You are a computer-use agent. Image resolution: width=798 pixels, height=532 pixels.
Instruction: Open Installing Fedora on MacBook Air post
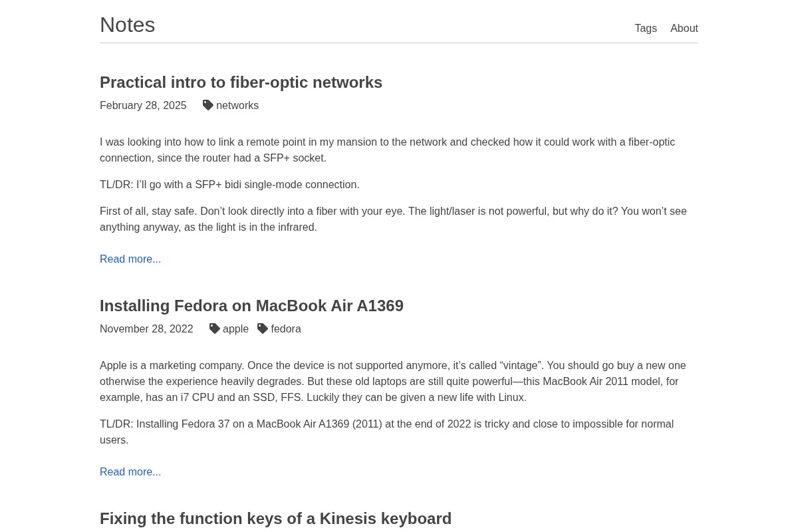point(251,306)
